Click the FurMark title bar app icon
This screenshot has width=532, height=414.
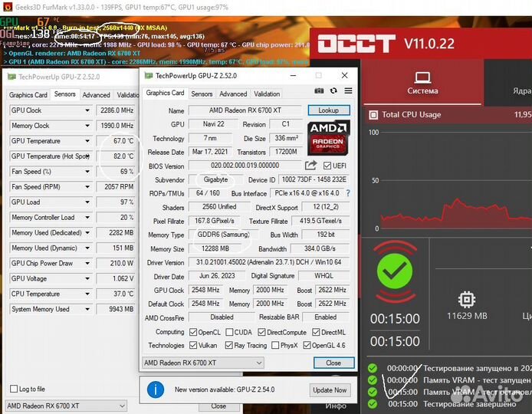[x=7, y=7]
